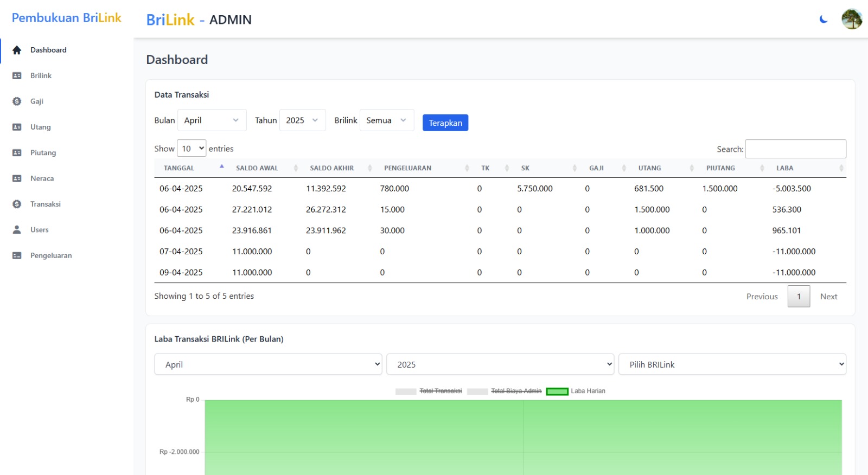Click pengeluaran value 780.000
This screenshot has height=475, width=868.
point(394,189)
